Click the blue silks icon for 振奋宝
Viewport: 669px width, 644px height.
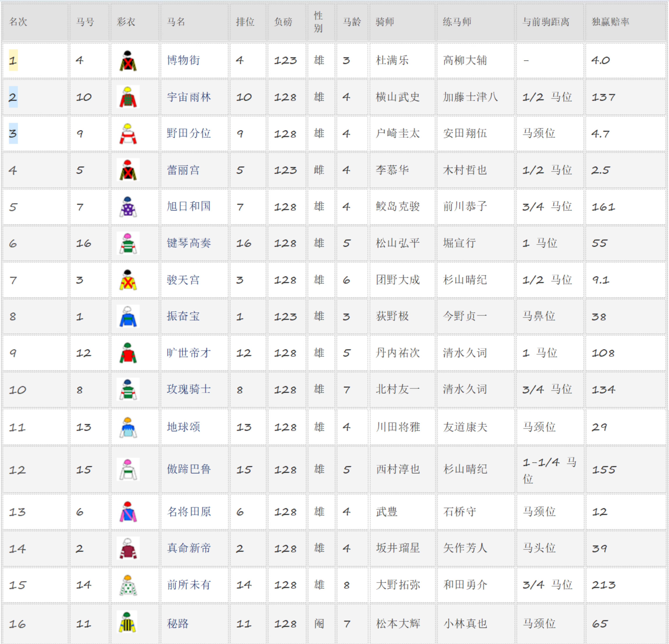coord(128,317)
